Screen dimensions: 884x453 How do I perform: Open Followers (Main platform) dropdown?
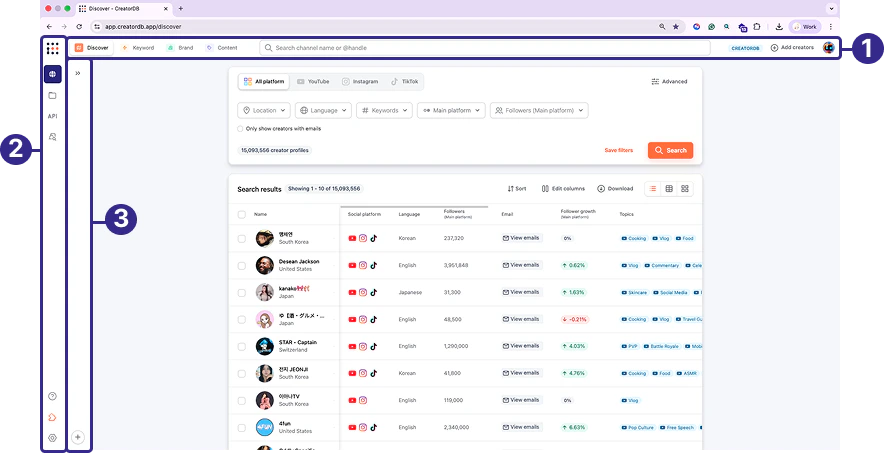point(540,110)
